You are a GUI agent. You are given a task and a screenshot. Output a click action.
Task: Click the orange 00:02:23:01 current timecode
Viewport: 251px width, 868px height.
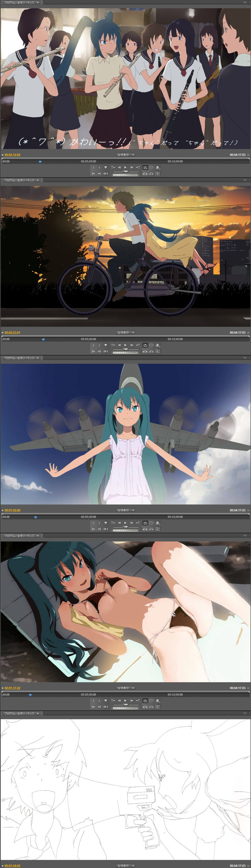(x=12, y=333)
